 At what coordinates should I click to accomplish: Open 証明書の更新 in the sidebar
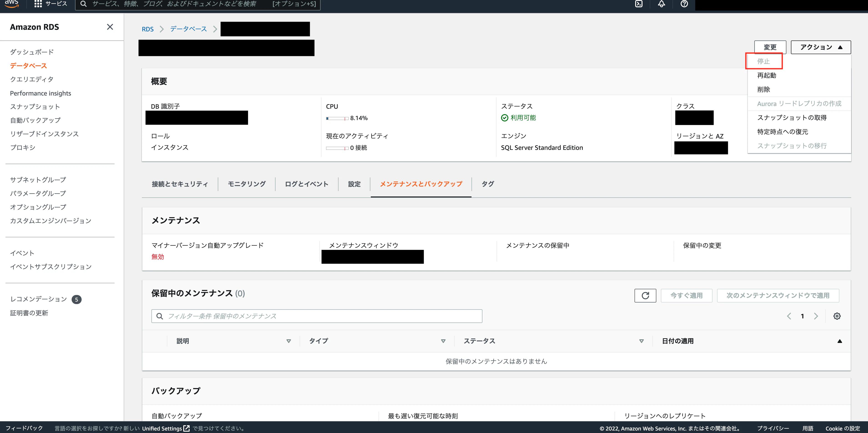(29, 313)
